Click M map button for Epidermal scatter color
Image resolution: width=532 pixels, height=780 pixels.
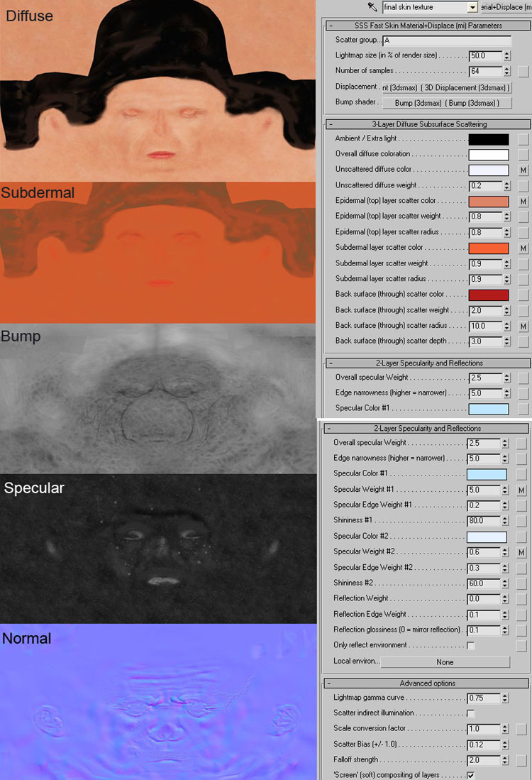[523, 202]
